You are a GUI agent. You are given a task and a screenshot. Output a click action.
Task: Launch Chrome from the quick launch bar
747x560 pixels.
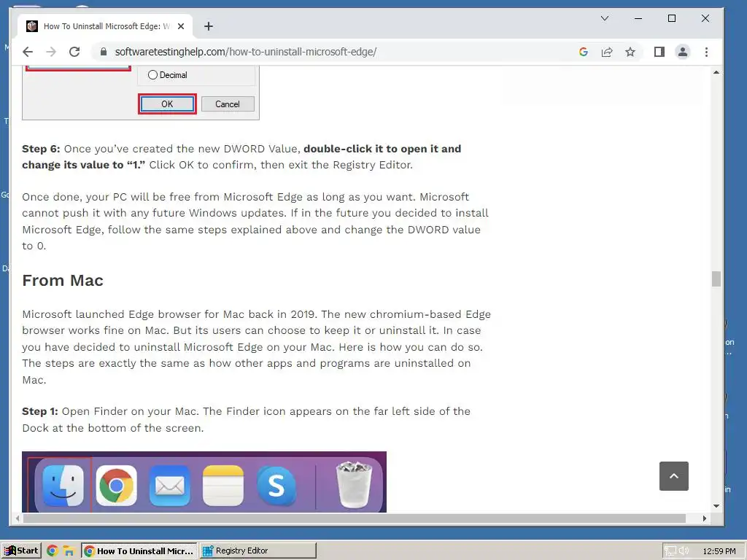click(x=53, y=551)
